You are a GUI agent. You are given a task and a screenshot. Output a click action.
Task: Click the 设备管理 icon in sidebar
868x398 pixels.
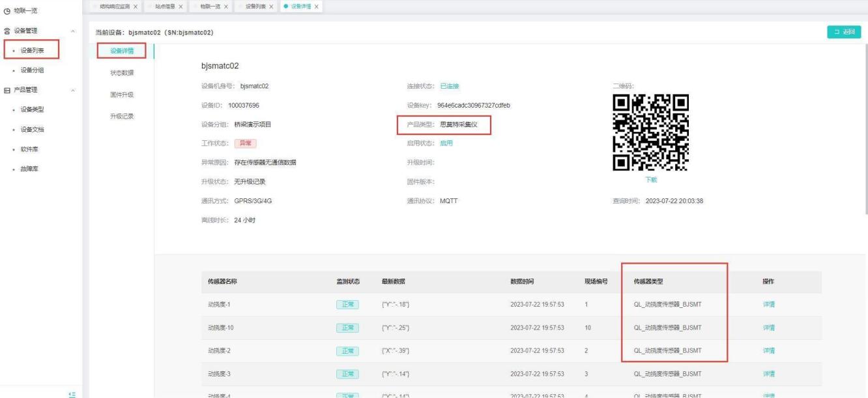(7, 29)
